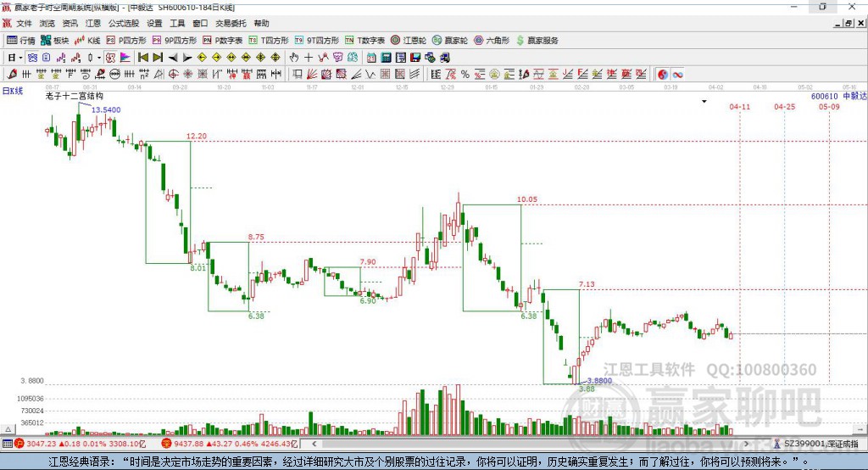Step chart forward with black right arrow
The height and width of the screenshot is (470, 868).
point(187,58)
